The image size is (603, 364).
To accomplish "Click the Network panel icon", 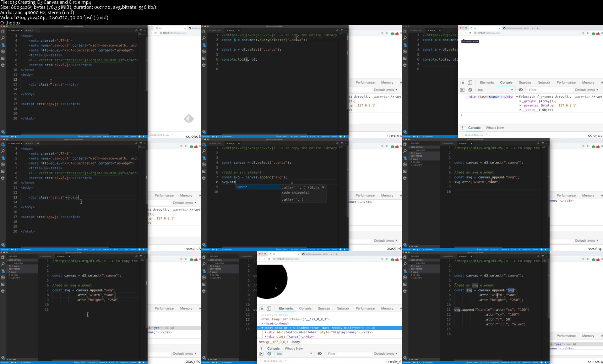I will [x=544, y=82].
